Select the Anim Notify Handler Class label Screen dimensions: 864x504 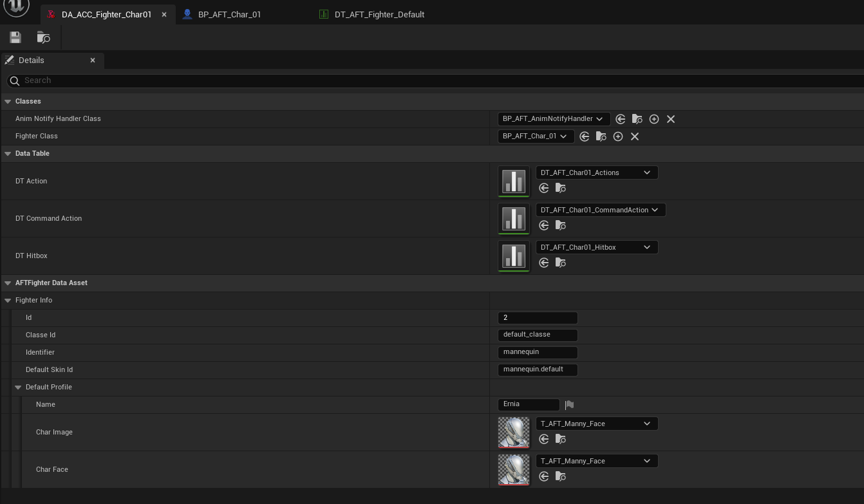[x=58, y=119]
